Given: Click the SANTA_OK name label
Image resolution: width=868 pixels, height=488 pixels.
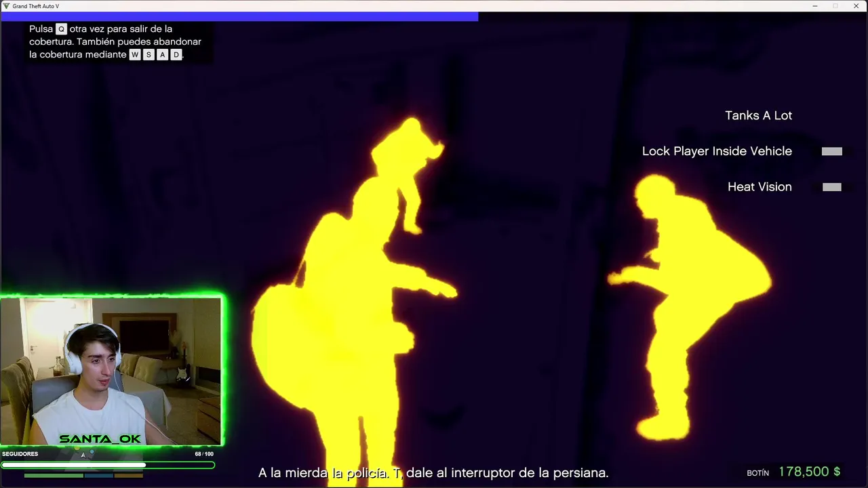Looking at the screenshot, I should (x=100, y=439).
